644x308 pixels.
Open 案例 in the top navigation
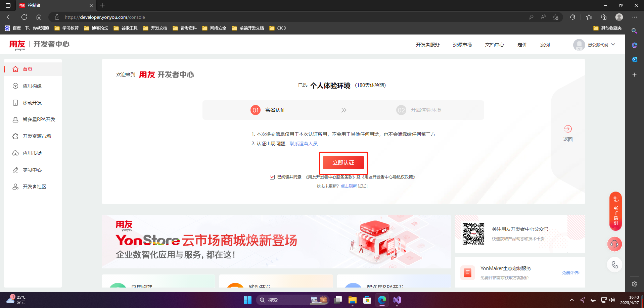(x=545, y=45)
